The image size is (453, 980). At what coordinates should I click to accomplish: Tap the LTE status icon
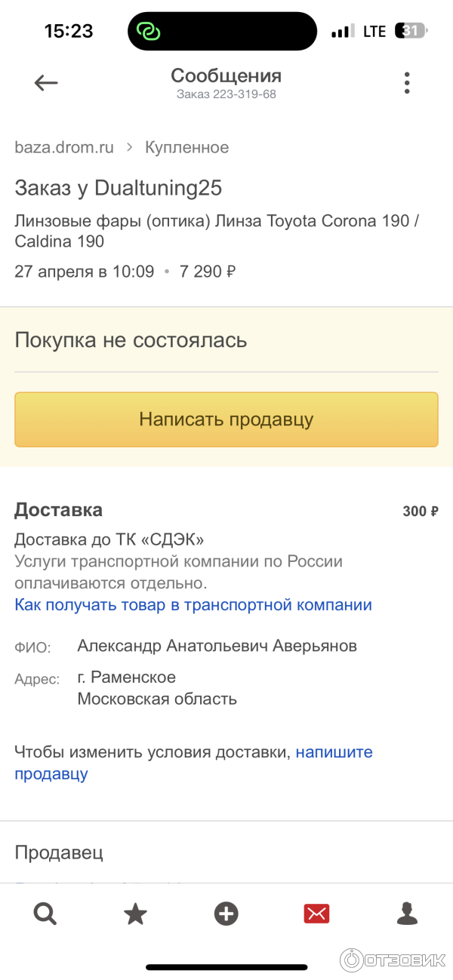click(x=374, y=30)
